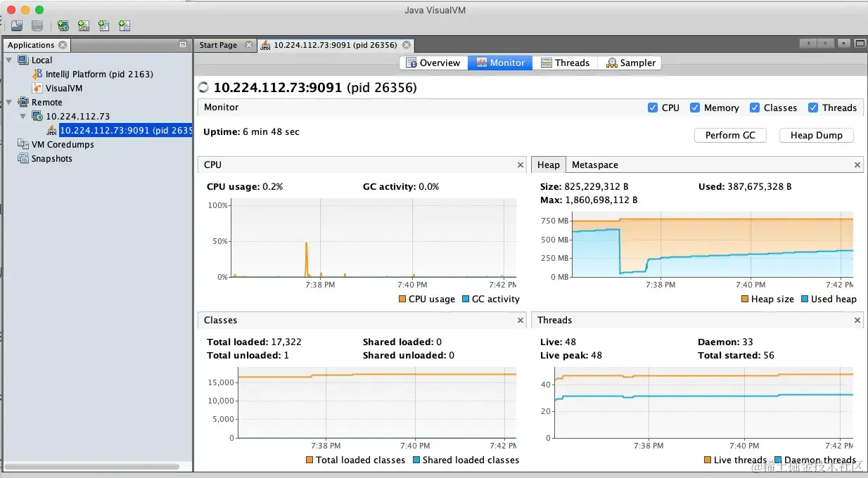This screenshot has width=868, height=478.
Task: Uncheck the Memory monitor checkbox
Action: pyautogui.click(x=696, y=108)
